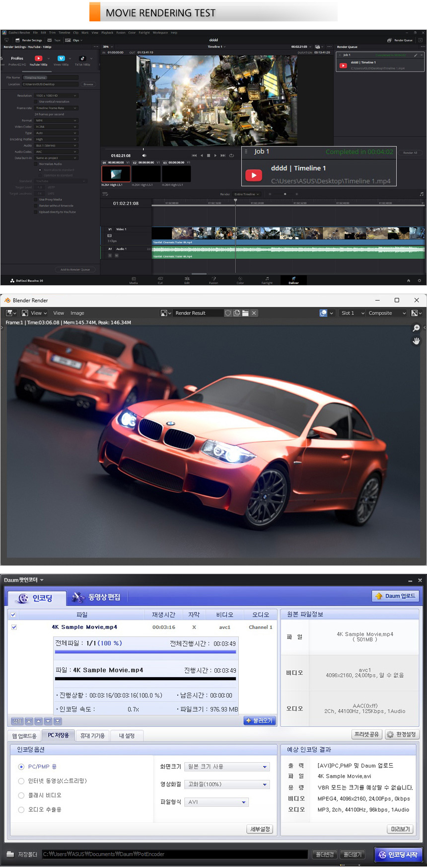Viewport: 427px width, 868px height.
Task: Open the 파일형식 AVI dropdown
Action: coord(217,802)
